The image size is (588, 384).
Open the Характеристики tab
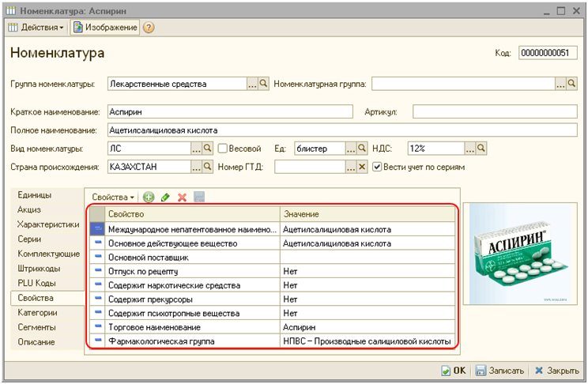(48, 224)
